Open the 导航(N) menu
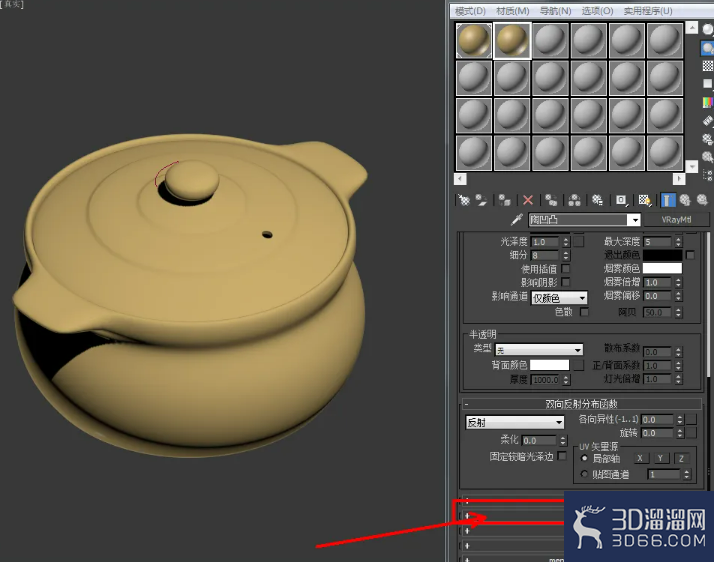Image resolution: width=714 pixels, height=562 pixels. 555,11
